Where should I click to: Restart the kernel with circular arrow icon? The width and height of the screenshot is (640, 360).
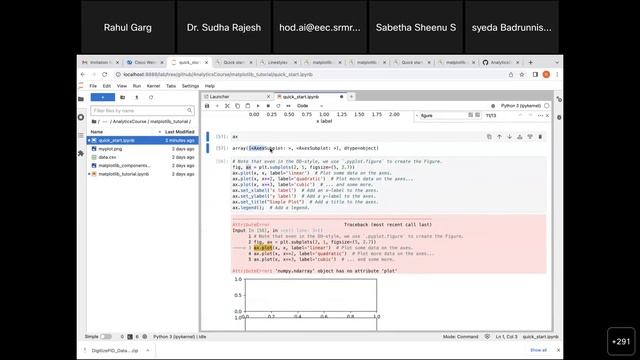coord(278,106)
